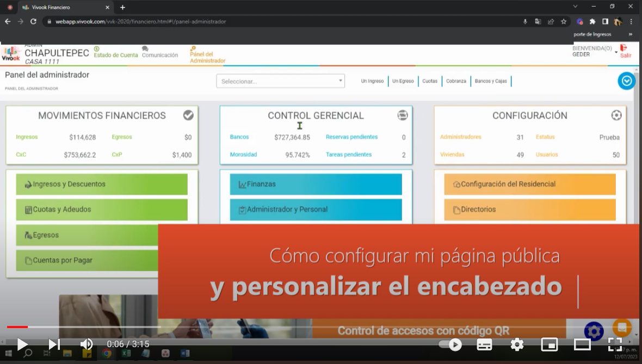Click the Cuotas shortcut link beside Cobranza

tap(429, 81)
